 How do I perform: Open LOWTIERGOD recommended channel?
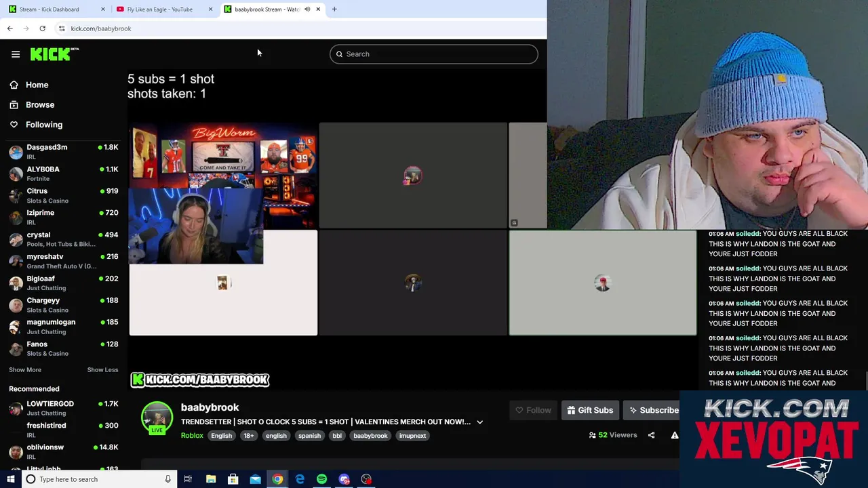click(x=63, y=408)
